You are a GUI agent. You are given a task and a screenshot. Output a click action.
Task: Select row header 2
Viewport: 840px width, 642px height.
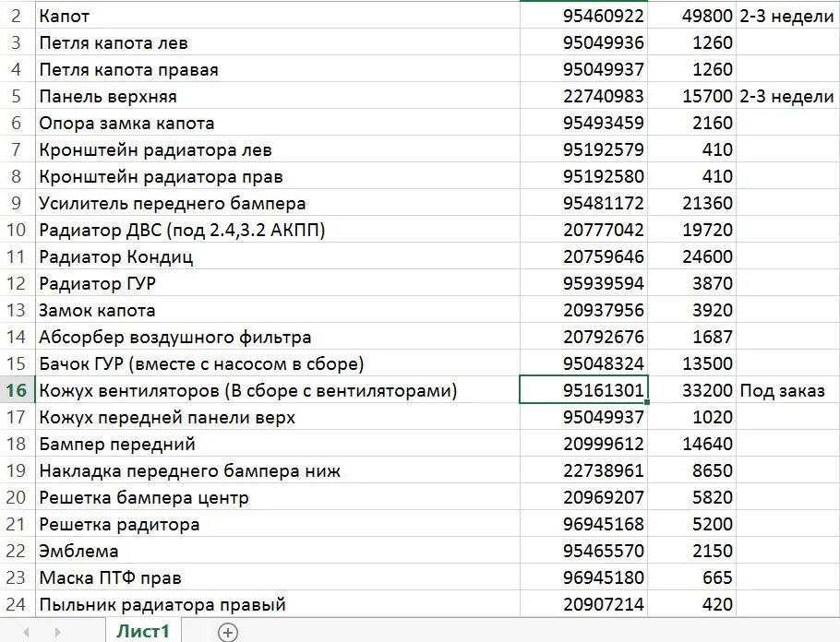pyautogui.click(x=18, y=16)
